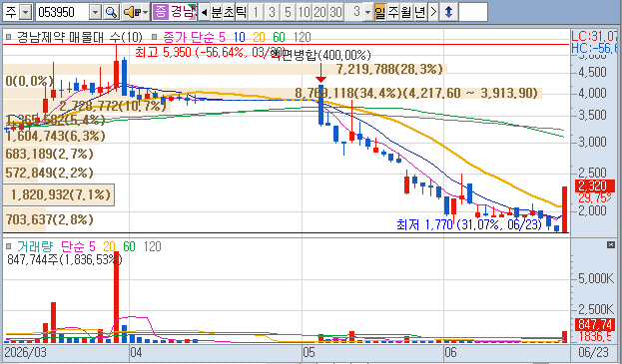
Task: Click the purple 증 margin badge icon
Action: 160,12
